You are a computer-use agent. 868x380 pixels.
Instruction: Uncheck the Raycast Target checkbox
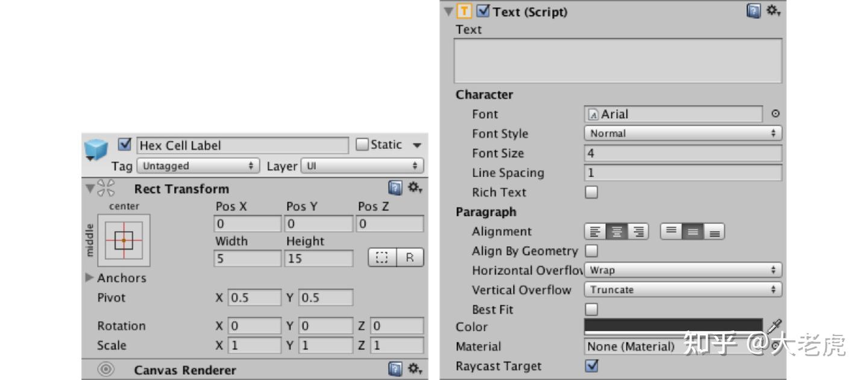[x=592, y=366]
